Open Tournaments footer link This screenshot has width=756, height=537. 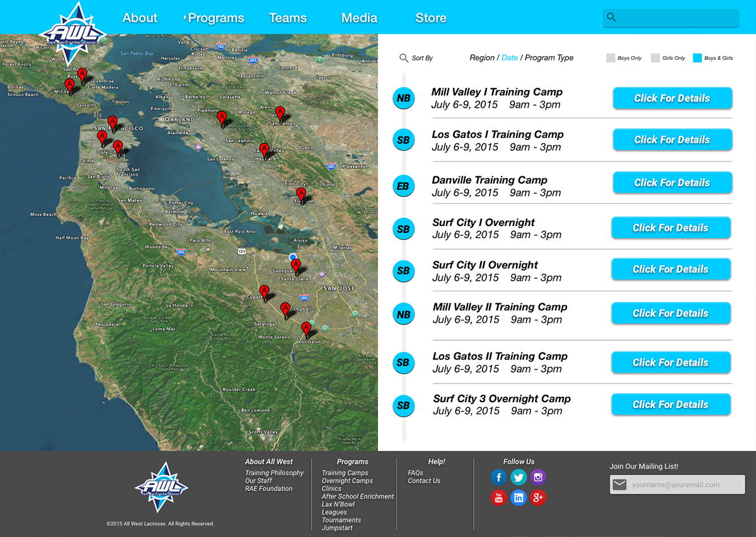click(x=341, y=520)
